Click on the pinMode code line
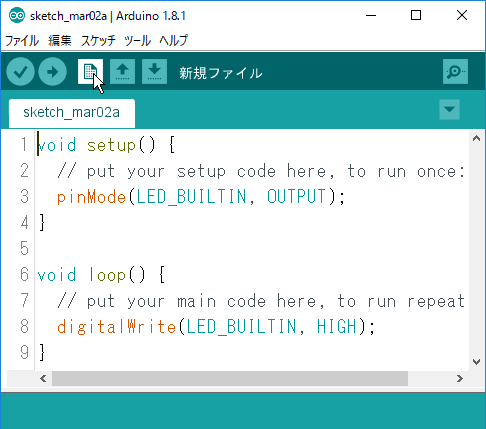Viewport: 486px width, 429px height. coord(201,197)
